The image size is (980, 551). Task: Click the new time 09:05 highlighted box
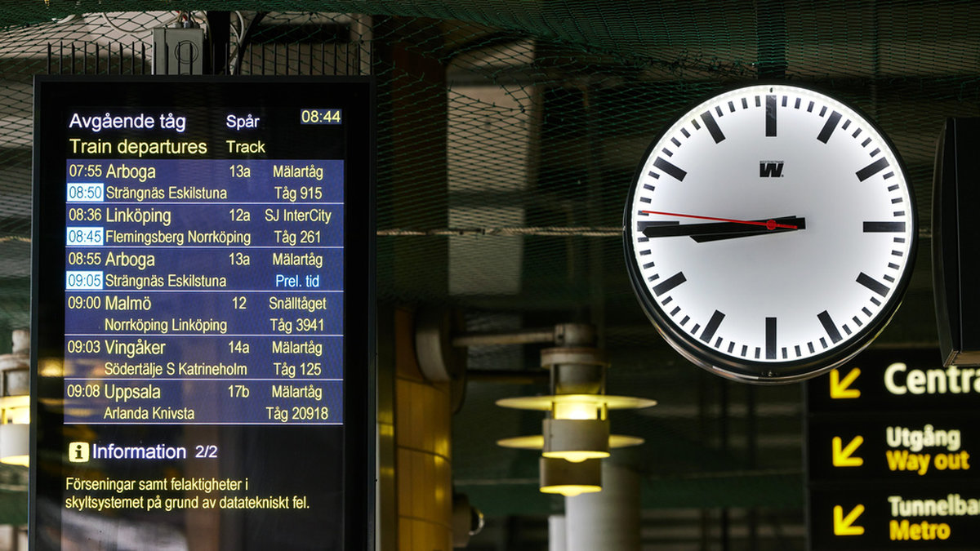85,281
